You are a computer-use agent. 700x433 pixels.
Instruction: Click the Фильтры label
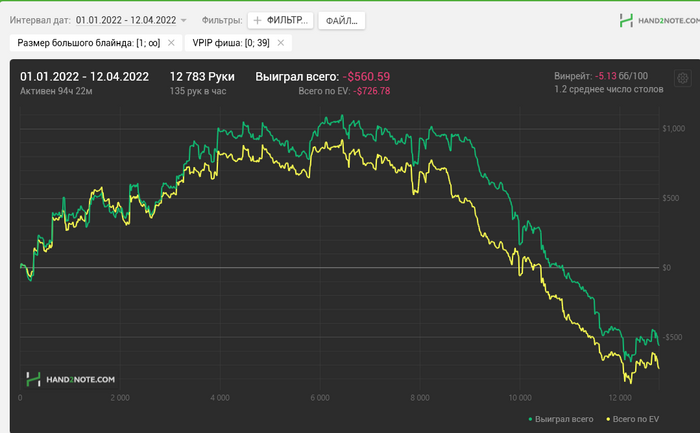click(x=222, y=21)
